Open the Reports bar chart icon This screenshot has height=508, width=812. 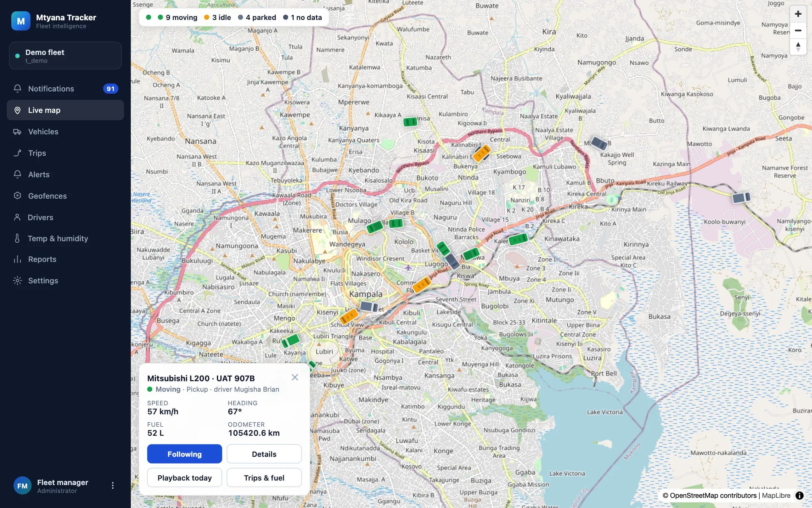(17, 259)
